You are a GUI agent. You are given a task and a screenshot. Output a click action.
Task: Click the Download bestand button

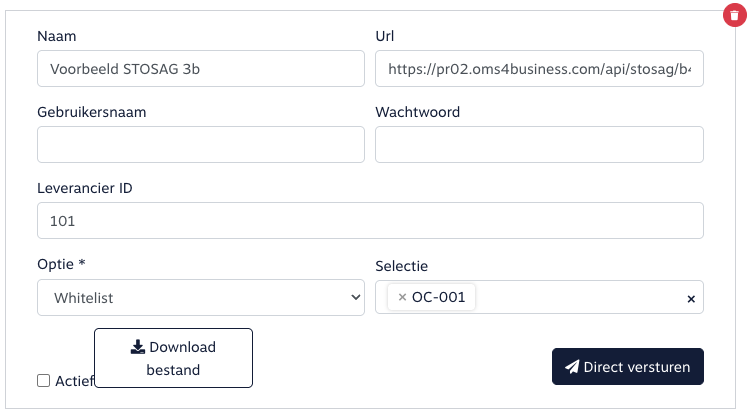click(174, 358)
